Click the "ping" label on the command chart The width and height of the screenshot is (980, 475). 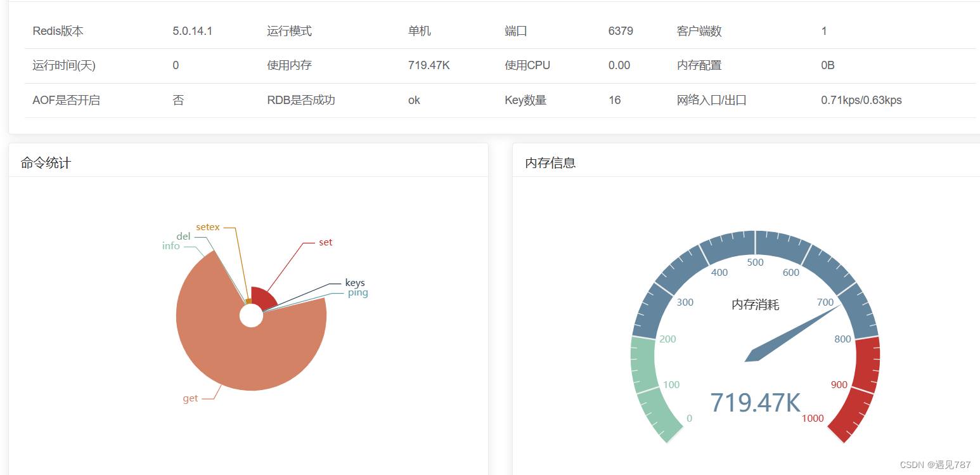358,292
